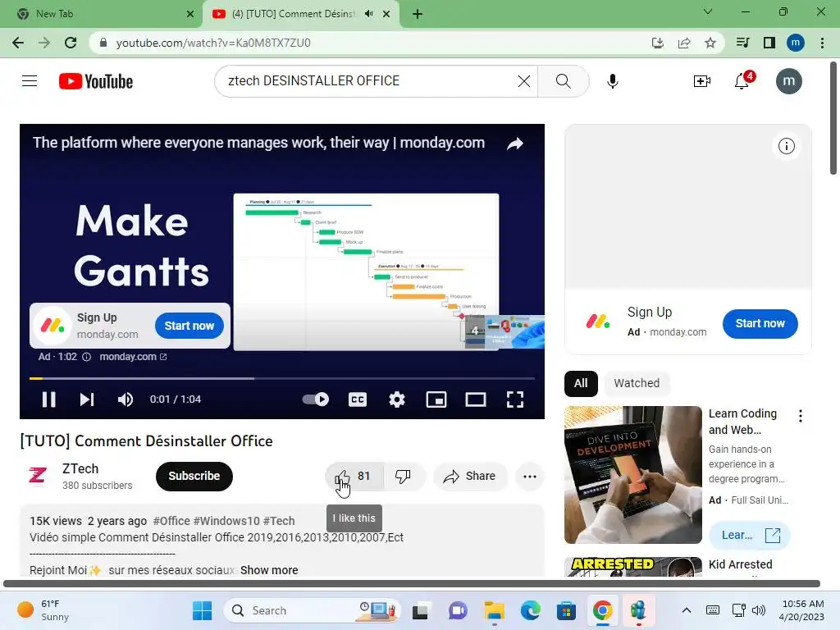Select the All filter chip
Viewport: 840px width, 630px height.
pyautogui.click(x=581, y=384)
